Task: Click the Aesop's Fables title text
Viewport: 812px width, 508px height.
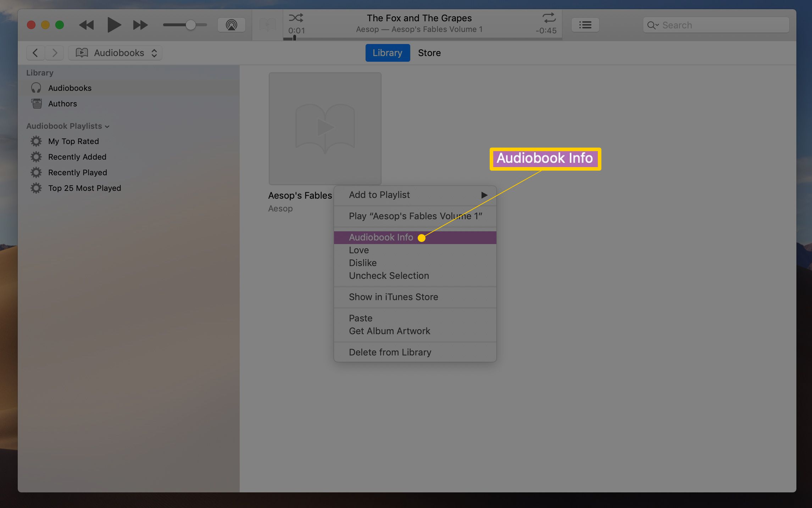Action: click(300, 195)
